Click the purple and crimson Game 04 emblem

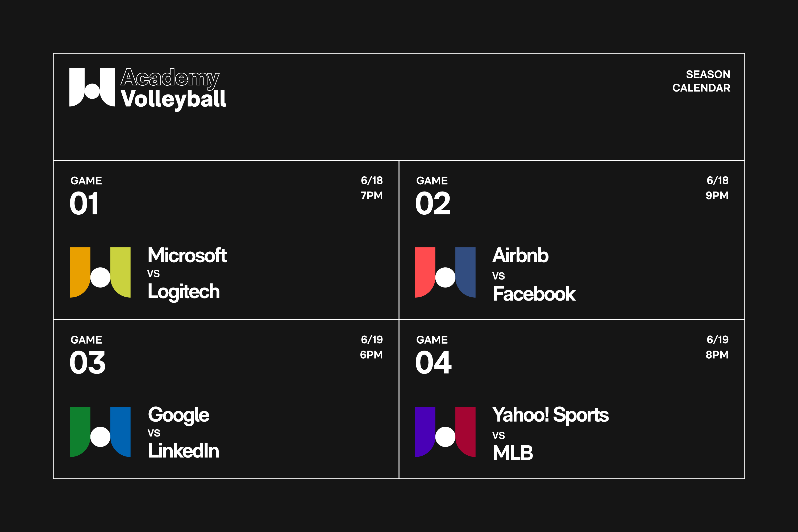click(445, 431)
